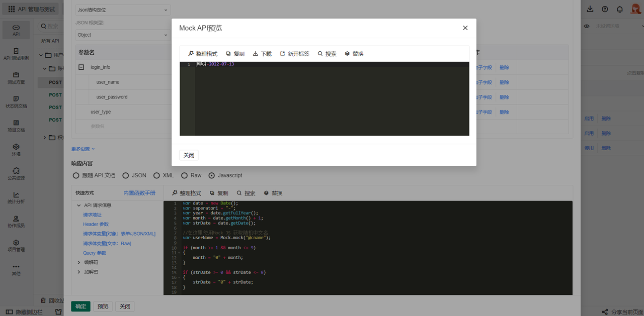The image size is (644, 316).
Task: Open API 测试用例 in the sidebar
Action: click(x=16, y=54)
